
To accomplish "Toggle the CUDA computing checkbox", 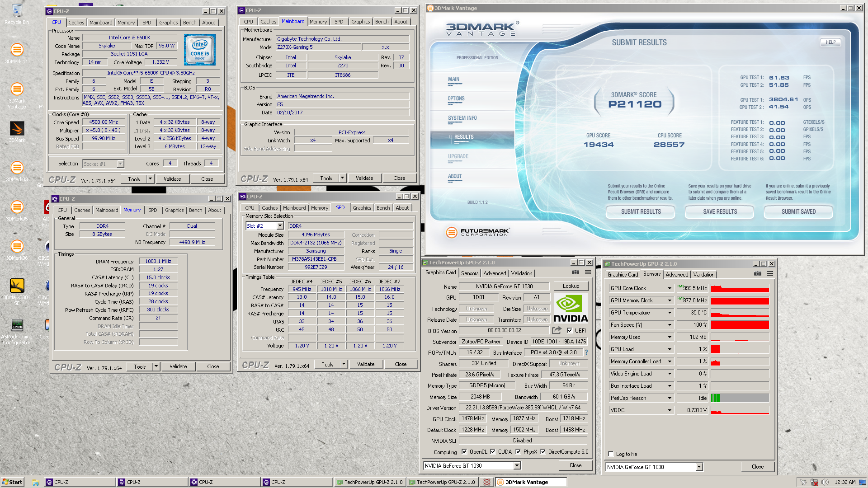I will point(493,451).
